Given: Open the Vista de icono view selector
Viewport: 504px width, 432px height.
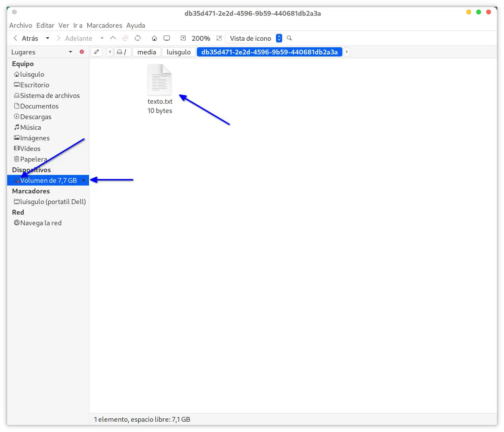Looking at the screenshot, I should pyautogui.click(x=254, y=38).
